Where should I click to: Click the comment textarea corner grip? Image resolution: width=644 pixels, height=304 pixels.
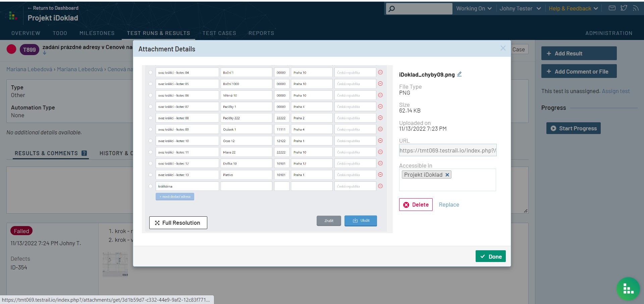(526, 211)
